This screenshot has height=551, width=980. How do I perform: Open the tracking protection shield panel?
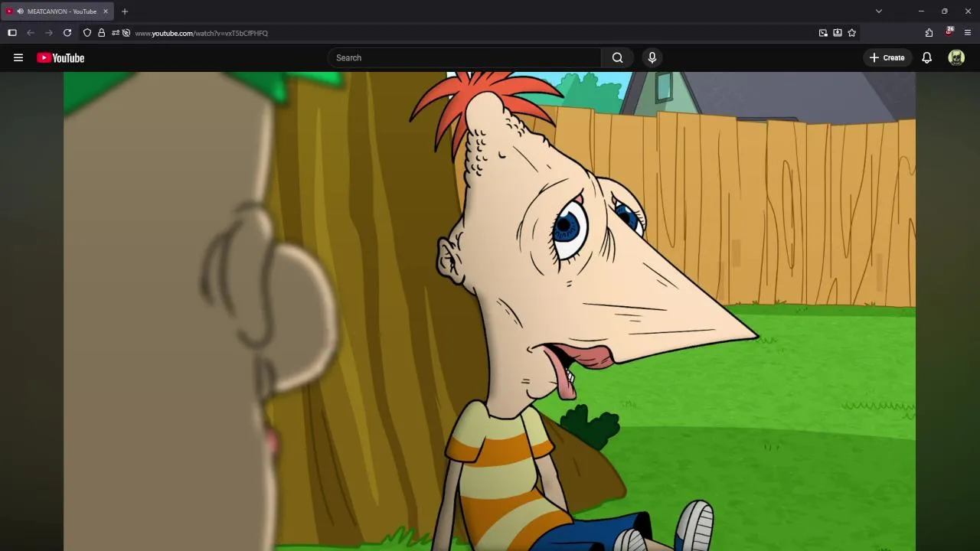[87, 33]
